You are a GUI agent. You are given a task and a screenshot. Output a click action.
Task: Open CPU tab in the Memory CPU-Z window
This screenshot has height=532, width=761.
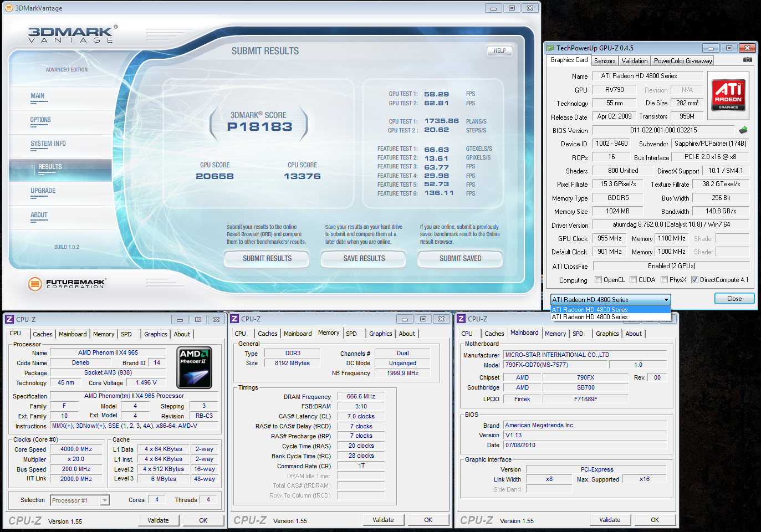pyautogui.click(x=241, y=334)
